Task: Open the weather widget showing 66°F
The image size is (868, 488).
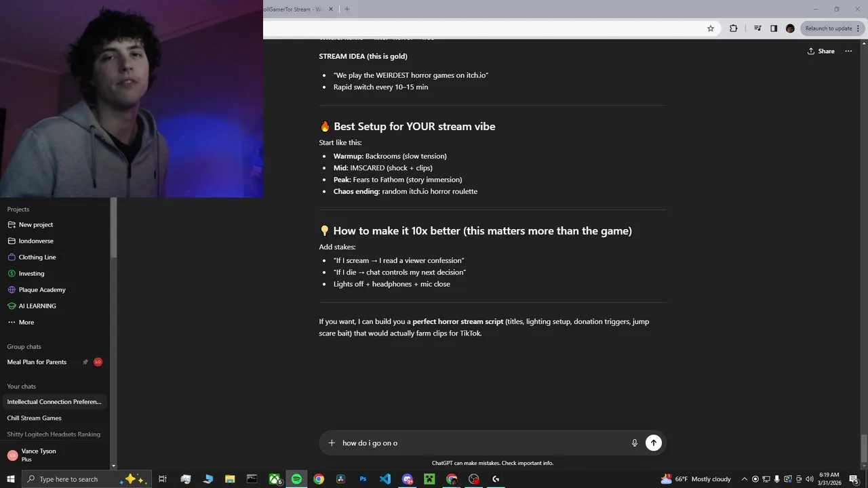Action: (x=696, y=479)
